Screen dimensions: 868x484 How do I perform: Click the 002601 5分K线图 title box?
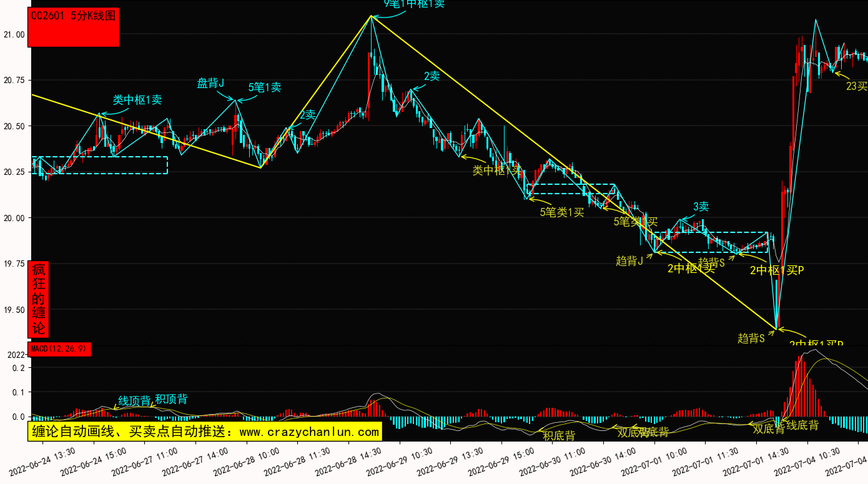74,27
